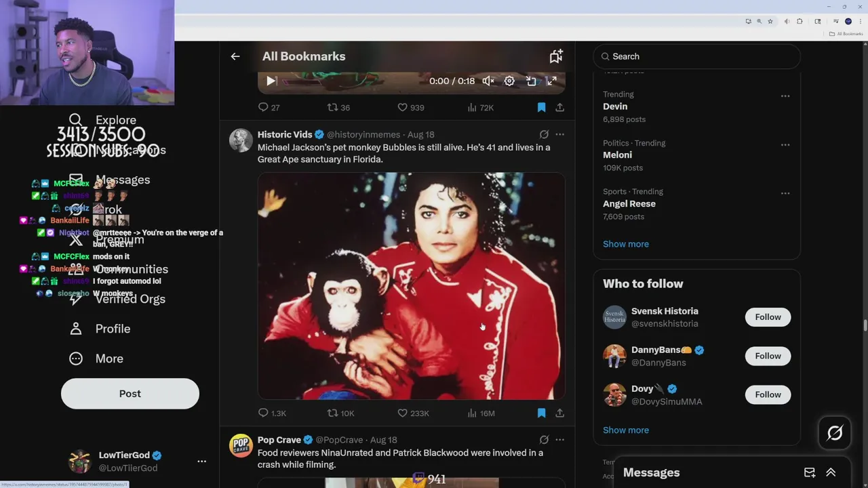
Task: Open the trending topic Meloni
Action: tap(617, 155)
